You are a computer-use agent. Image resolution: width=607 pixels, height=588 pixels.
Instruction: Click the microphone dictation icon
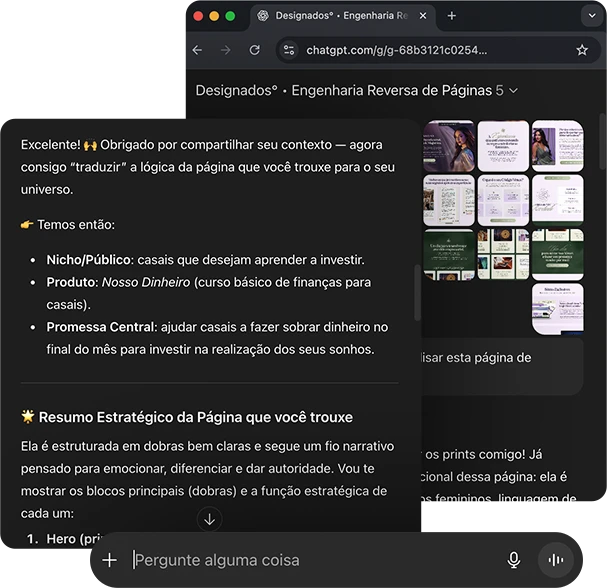point(514,560)
